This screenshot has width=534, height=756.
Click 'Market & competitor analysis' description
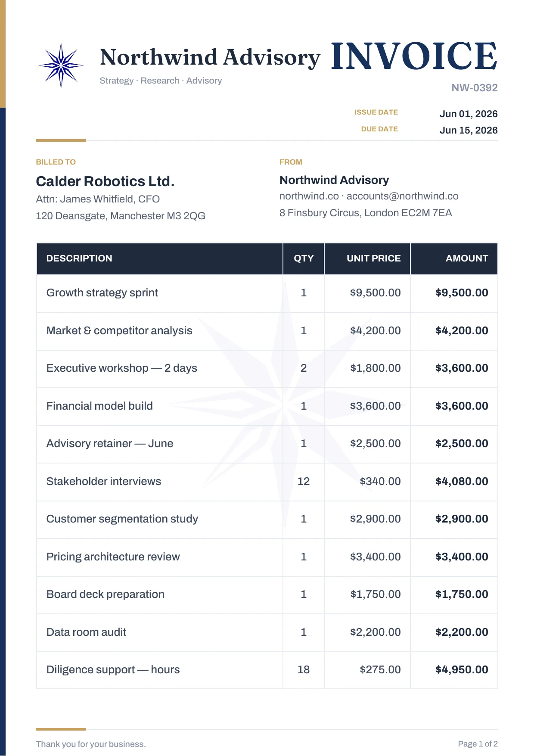tap(119, 330)
